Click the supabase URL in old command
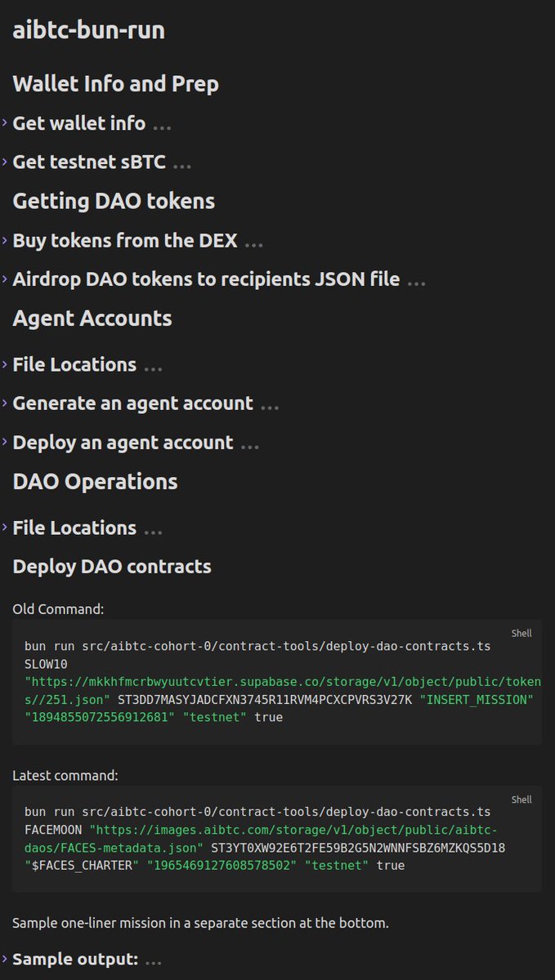555x980 pixels. click(x=283, y=690)
